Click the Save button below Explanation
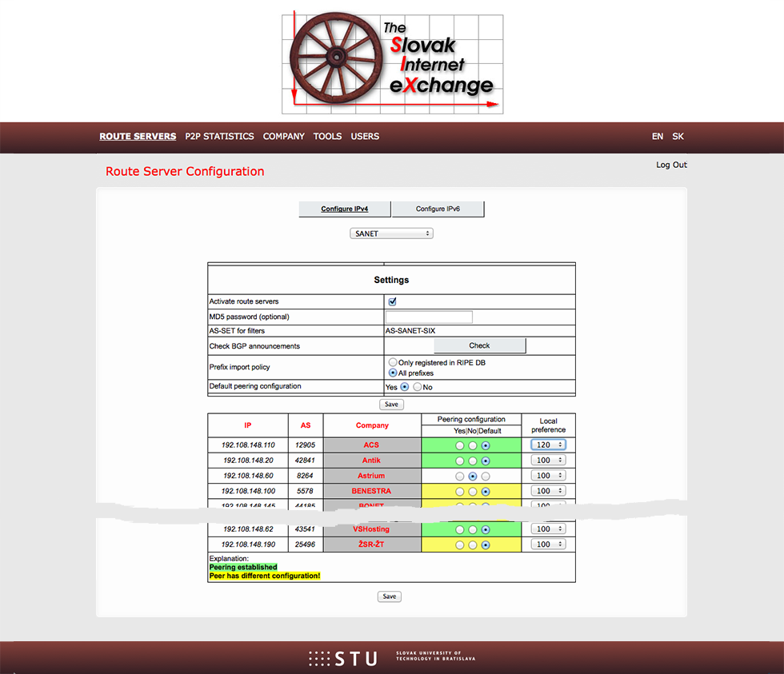Viewport: 784px width, 674px height. tap(390, 596)
